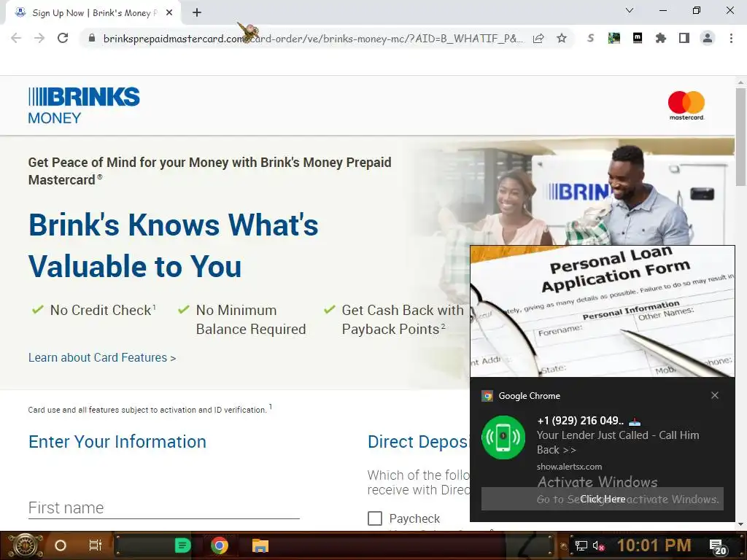The image size is (747, 560).
Task: Select the Sign Up Now Brink's tab
Action: coord(93,13)
